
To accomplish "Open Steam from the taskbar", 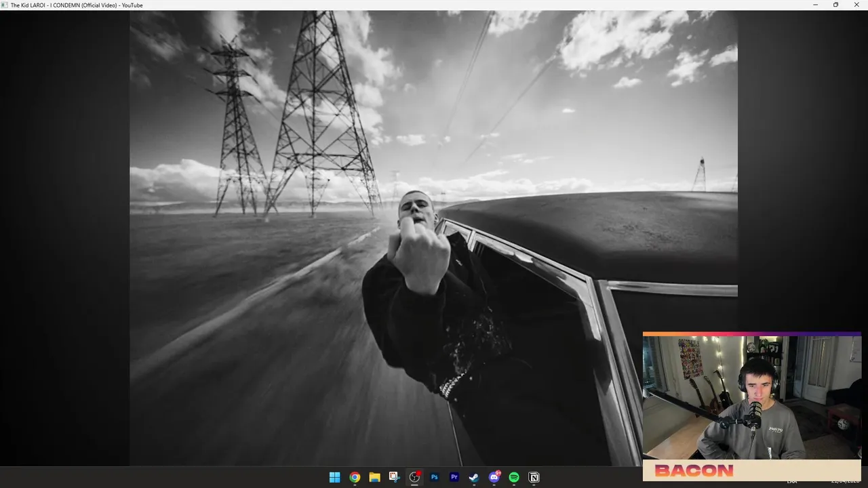I will pyautogui.click(x=474, y=477).
